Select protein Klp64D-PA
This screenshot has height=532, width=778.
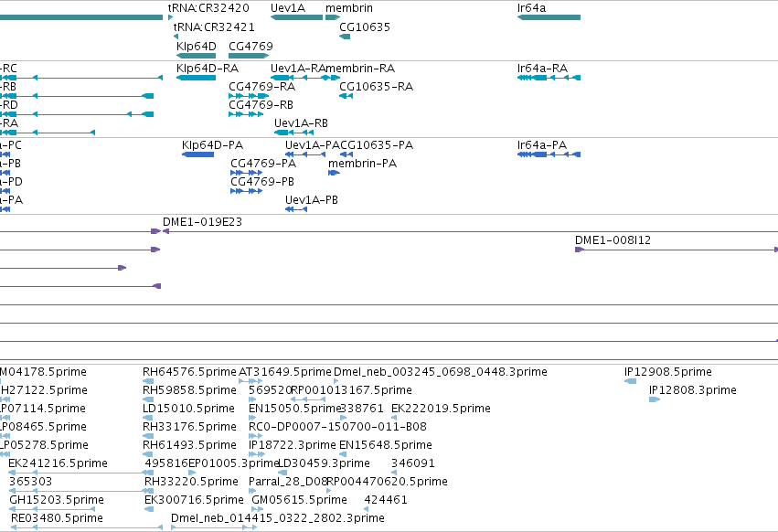(x=198, y=154)
